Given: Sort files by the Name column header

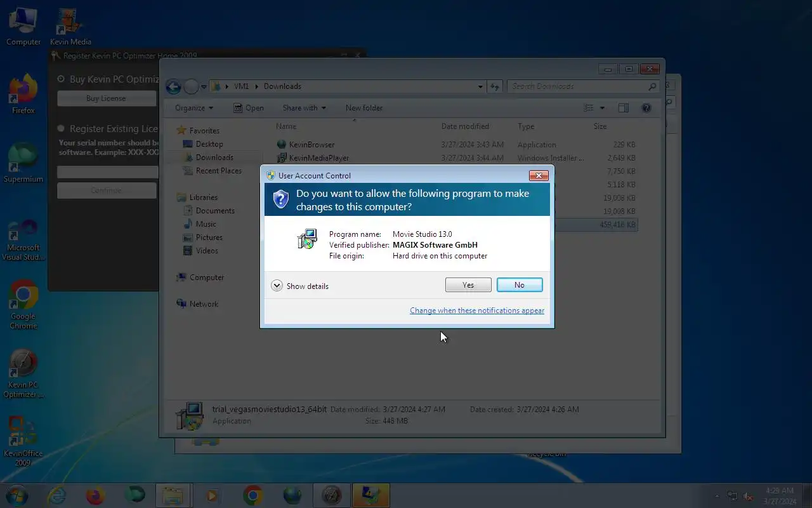Looking at the screenshot, I should [x=286, y=126].
